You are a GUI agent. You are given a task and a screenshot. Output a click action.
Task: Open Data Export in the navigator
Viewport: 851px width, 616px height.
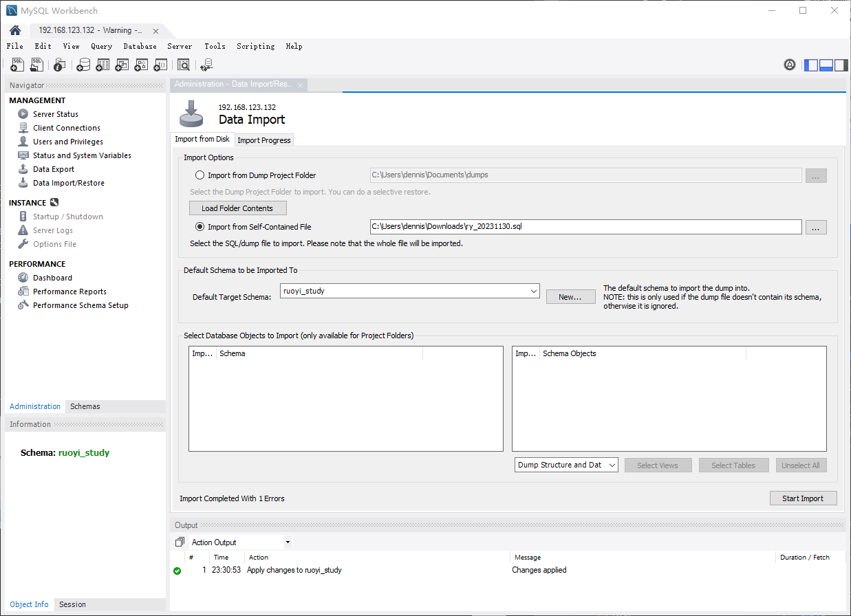pos(53,169)
